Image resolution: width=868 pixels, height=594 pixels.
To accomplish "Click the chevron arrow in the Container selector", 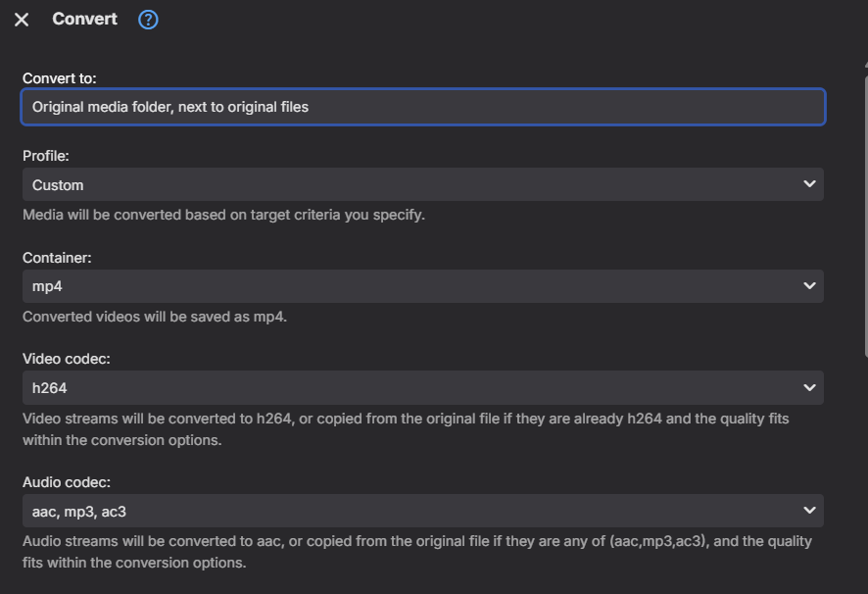I will 809,286.
